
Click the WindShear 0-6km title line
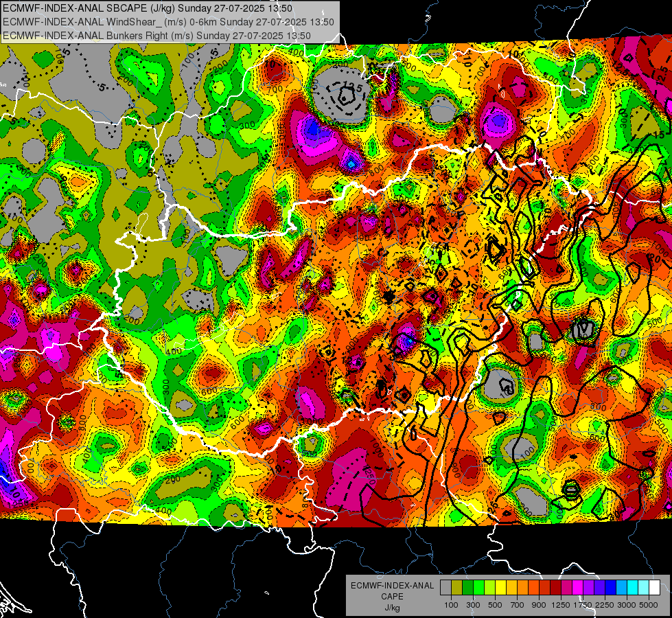168,22
